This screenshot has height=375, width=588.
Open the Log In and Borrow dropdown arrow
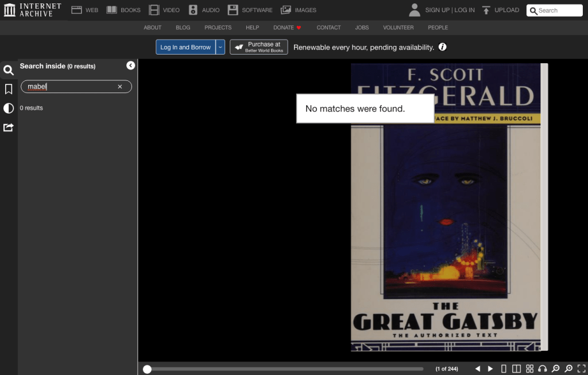click(220, 47)
